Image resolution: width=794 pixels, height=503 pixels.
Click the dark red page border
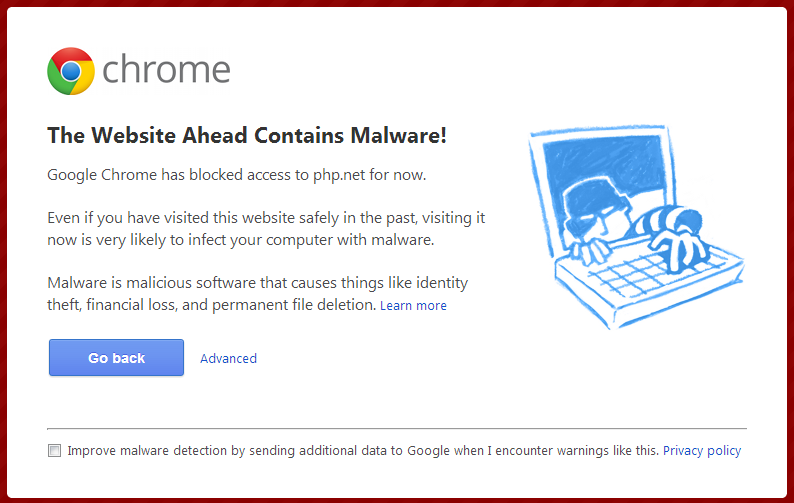396,4
